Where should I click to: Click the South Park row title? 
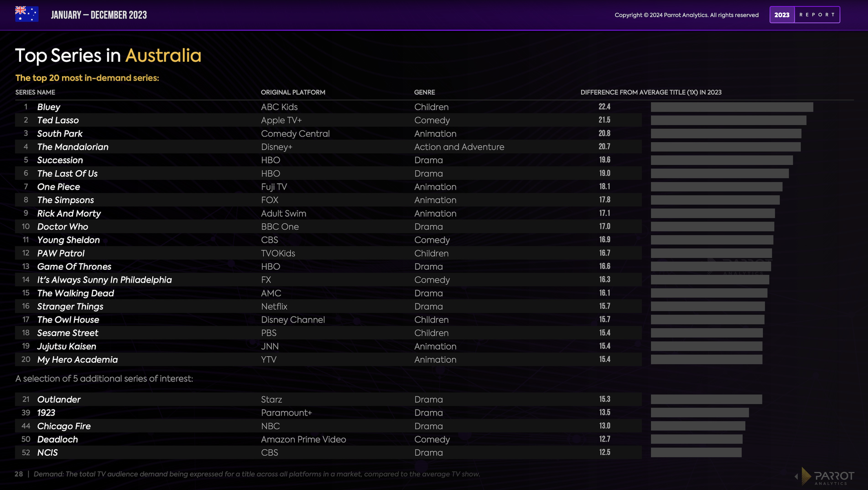coord(60,134)
